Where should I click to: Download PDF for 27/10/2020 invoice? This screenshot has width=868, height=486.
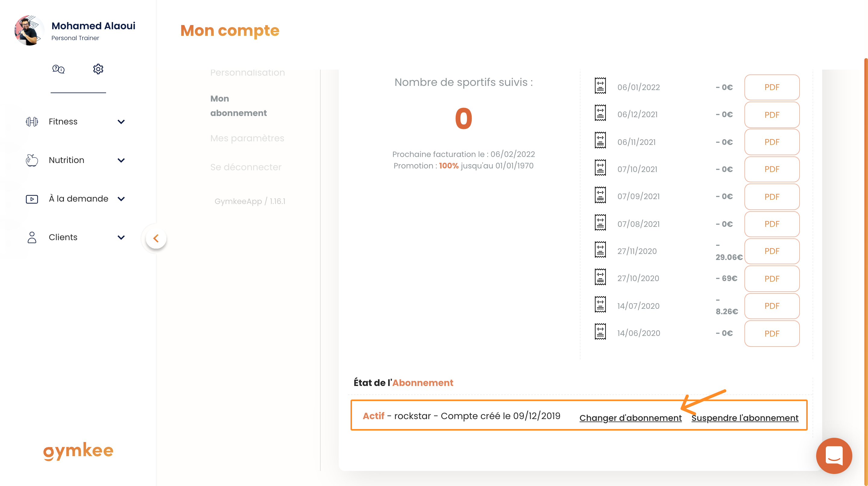[772, 279]
